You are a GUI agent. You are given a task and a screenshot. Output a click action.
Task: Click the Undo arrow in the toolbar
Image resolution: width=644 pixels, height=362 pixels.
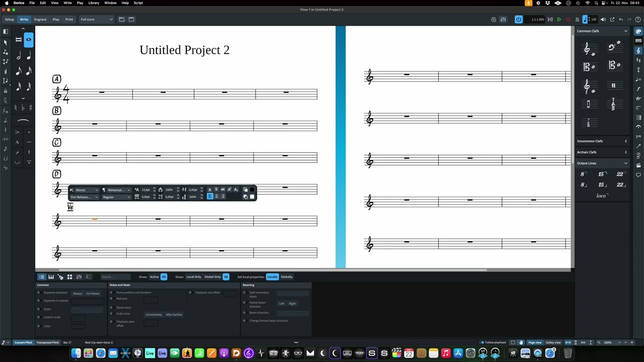[x=621, y=20]
